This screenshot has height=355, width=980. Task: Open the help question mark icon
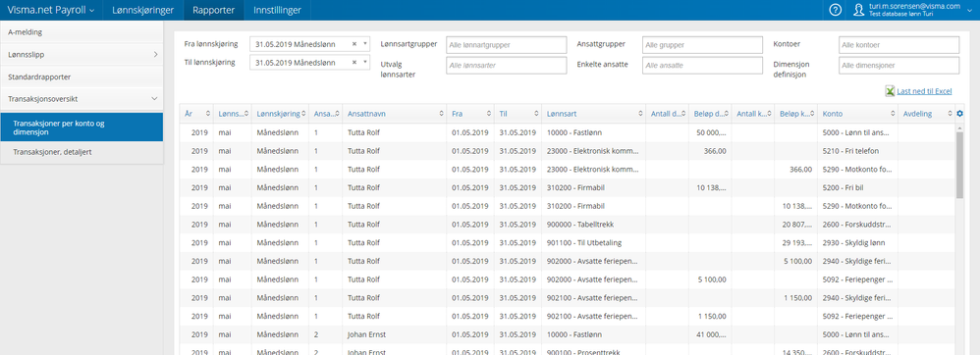pos(836,10)
